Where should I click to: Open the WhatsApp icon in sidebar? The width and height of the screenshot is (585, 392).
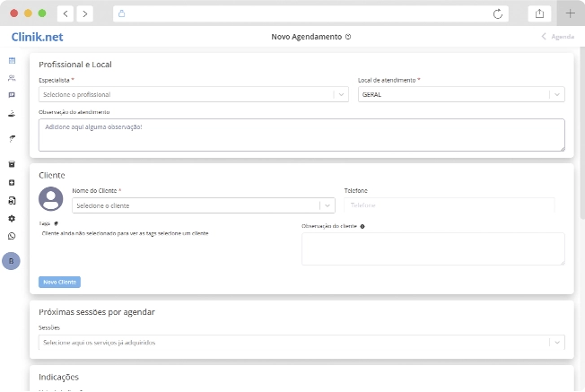pyautogui.click(x=12, y=236)
